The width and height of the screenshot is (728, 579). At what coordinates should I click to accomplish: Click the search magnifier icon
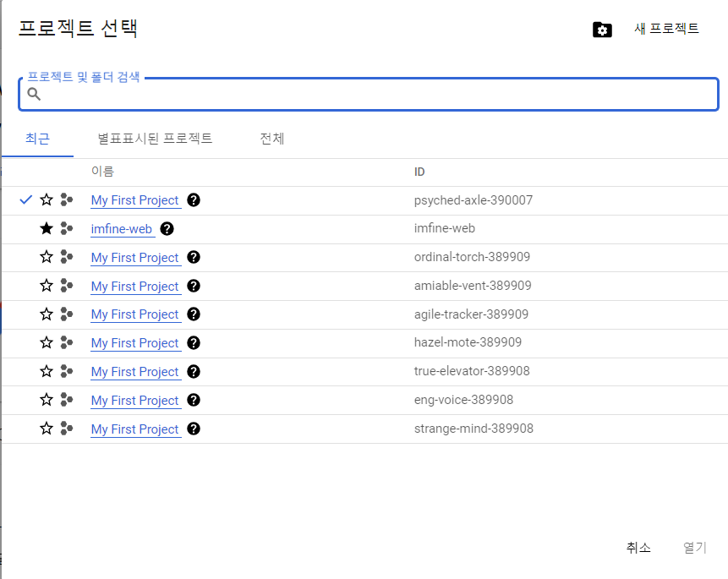click(34, 95)
